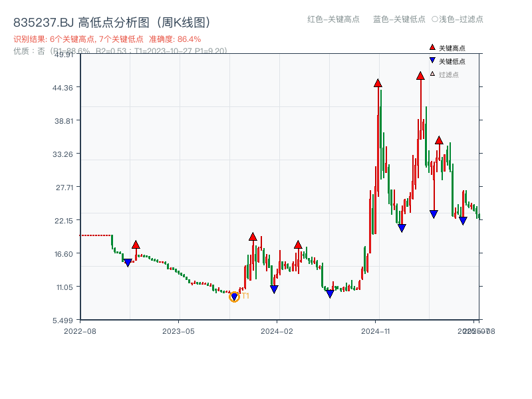Image resolution: width=532 pixels, height=399 pixels.
Task: Click the red triangle at the 2023-05 region
Action: pos(136,245)
